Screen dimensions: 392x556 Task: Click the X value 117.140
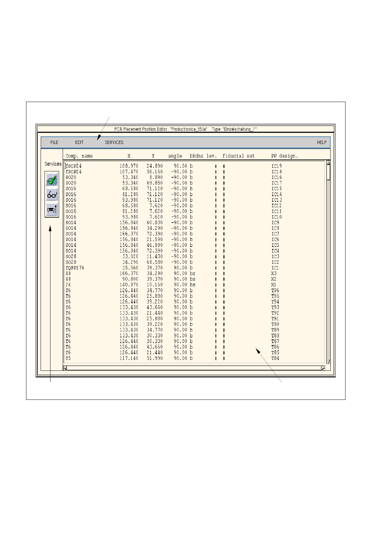(x=129, y=358)
